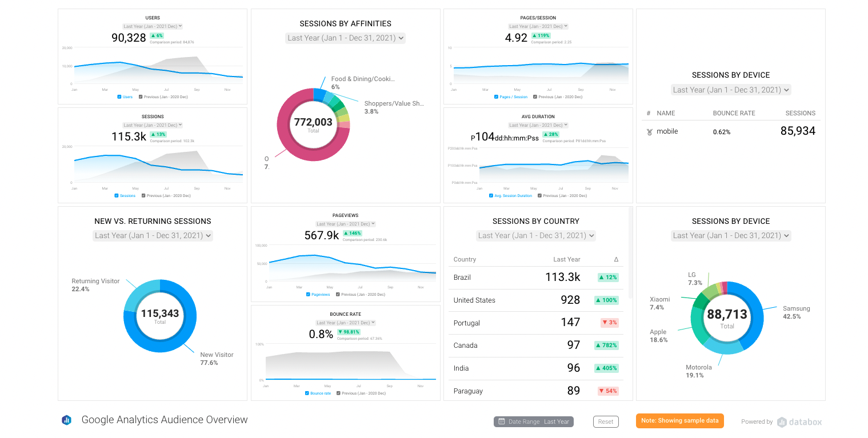868x438 pixels.
Task: Click the Sessions by Country scrollbar
Action: pos(630,252)
